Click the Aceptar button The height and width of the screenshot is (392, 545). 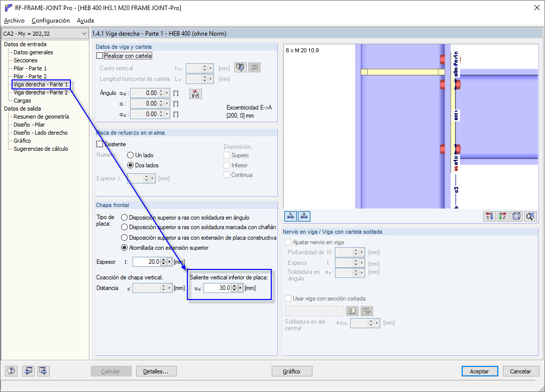[480, 371]
